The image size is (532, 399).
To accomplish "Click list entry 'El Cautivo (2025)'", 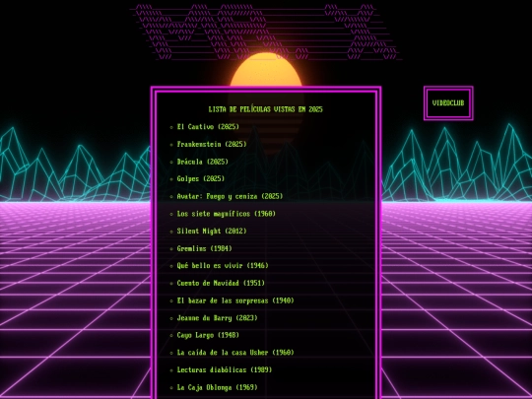I will coord(208,127).
